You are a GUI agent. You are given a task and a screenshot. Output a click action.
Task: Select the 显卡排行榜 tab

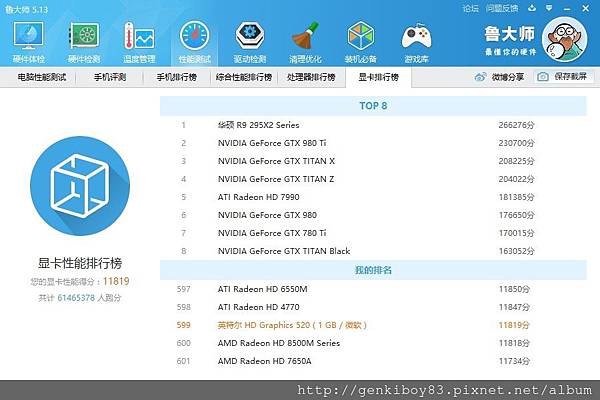point(378,77)
